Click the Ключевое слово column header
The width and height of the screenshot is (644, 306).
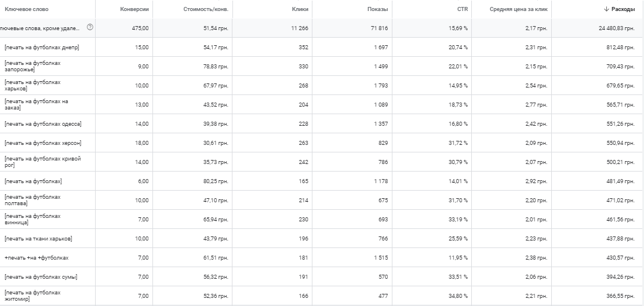point(26,9)
